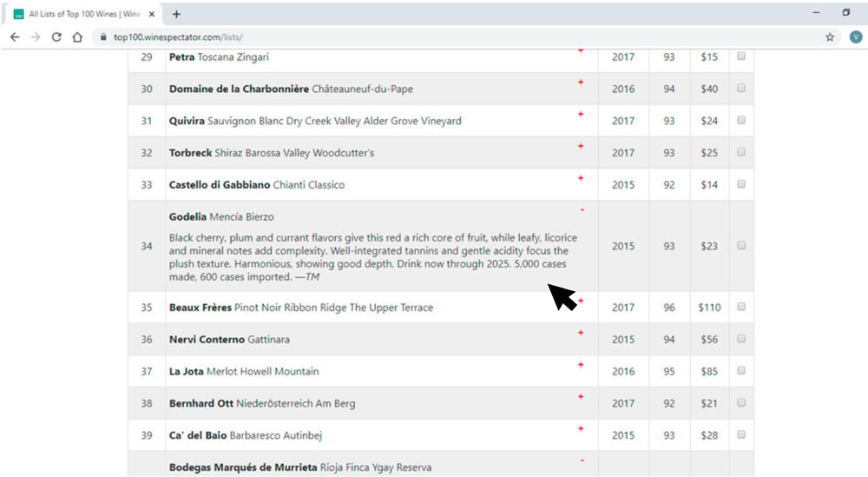This screenshot has height=477, width=868.
Task: Reload the Wine Spectator page
Action: click(x=56, y=37)
